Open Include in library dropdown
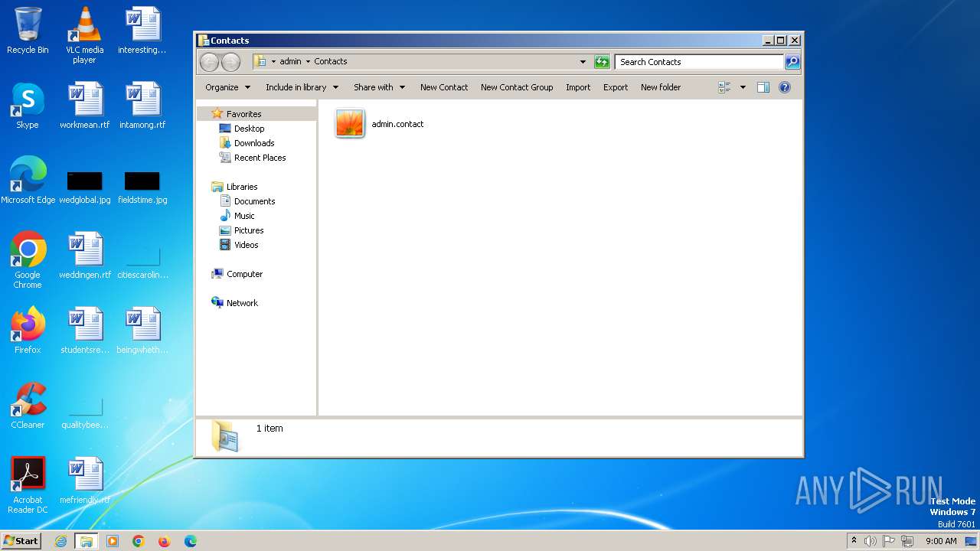 click(x=302, y=87)
